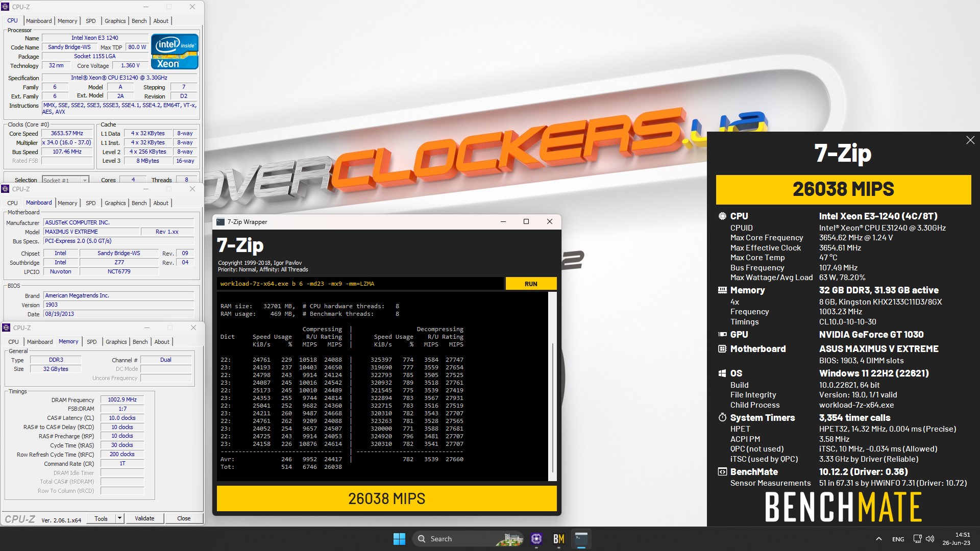Click the MAXIMUS V EXTREME model field
The height and width of the screenshot is (551, 980).
(91, 232)
